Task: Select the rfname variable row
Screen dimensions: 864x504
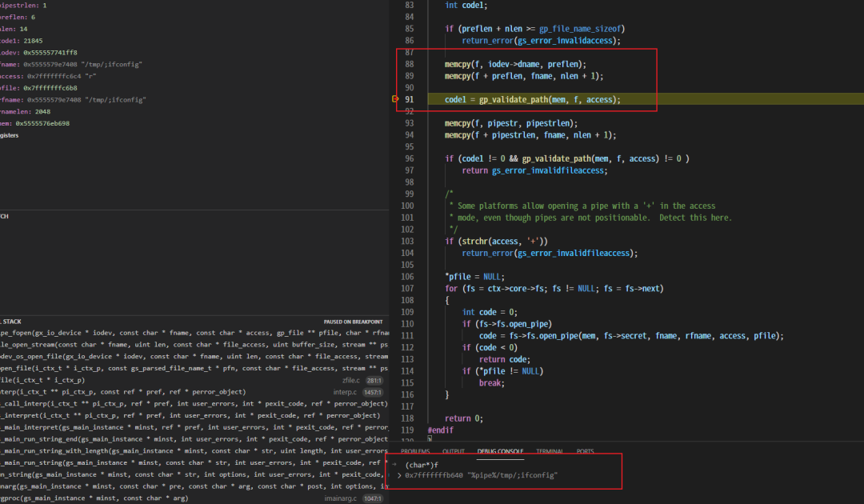Action: (194, 100)
